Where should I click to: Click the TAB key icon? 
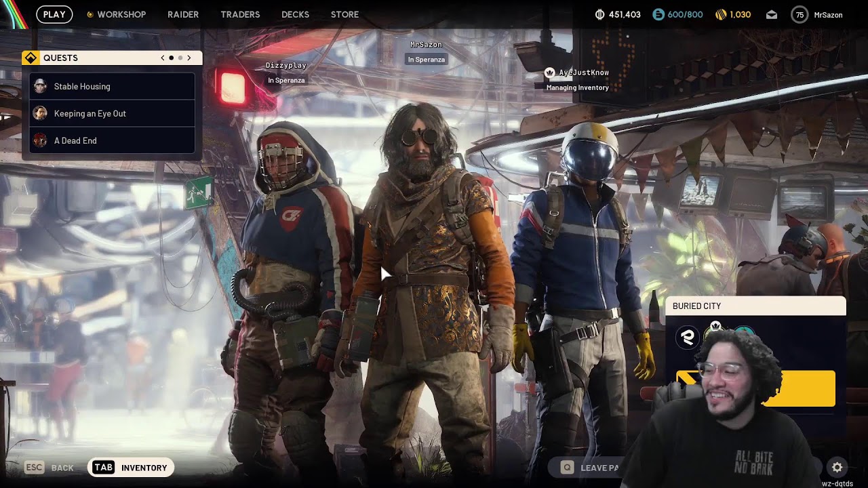tap(103, 468)
